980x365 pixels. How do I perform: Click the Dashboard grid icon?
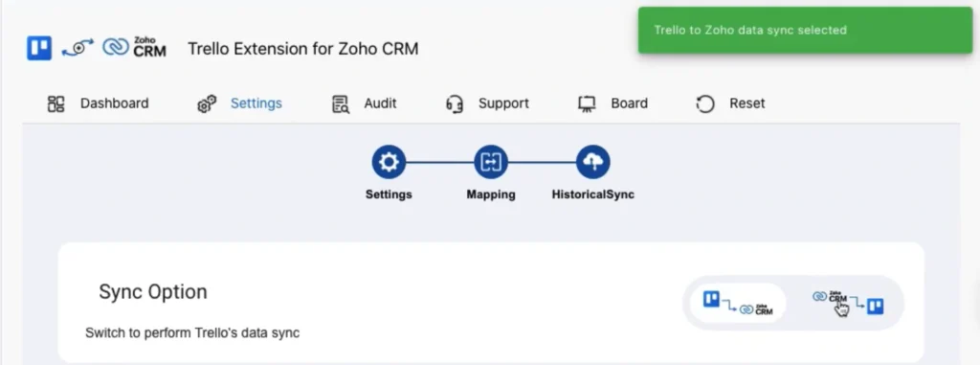(x=56, y=103)
